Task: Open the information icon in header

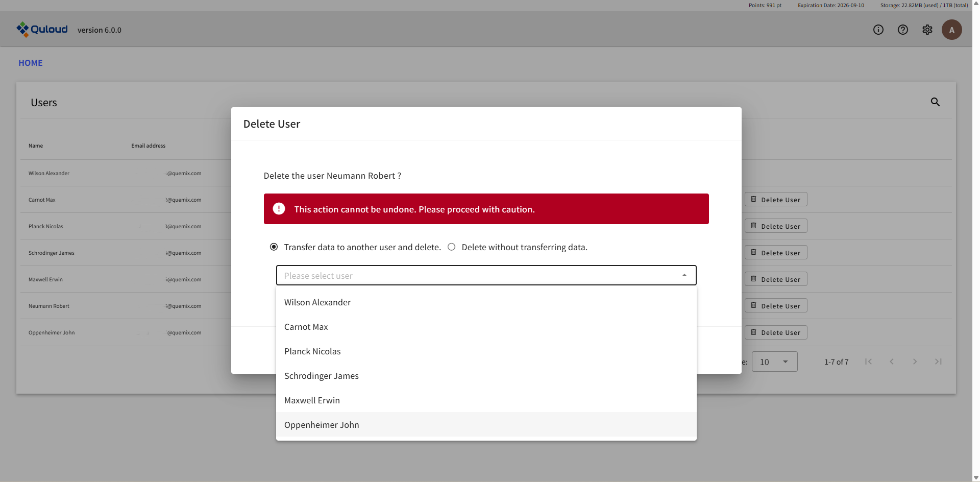Action: (878, 30)
